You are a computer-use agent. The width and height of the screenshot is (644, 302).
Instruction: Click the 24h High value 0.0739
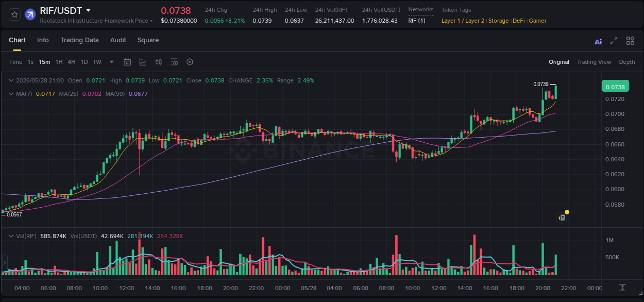262,21
